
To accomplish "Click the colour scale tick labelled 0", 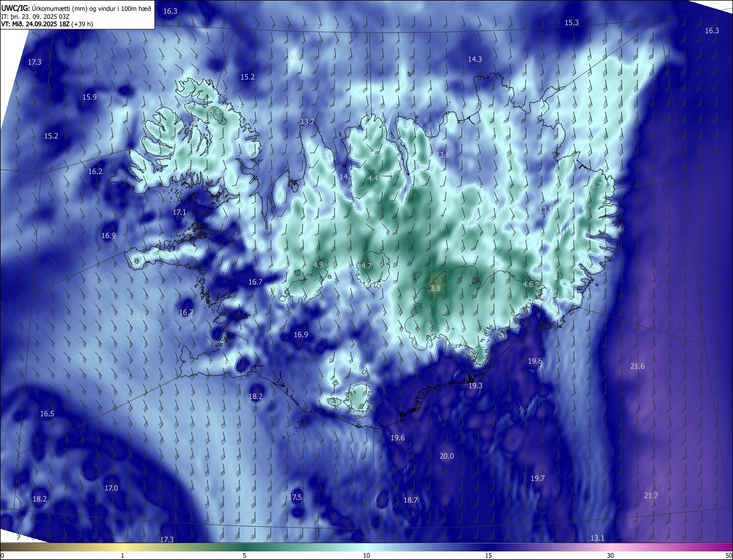I will tap(2, 555).
